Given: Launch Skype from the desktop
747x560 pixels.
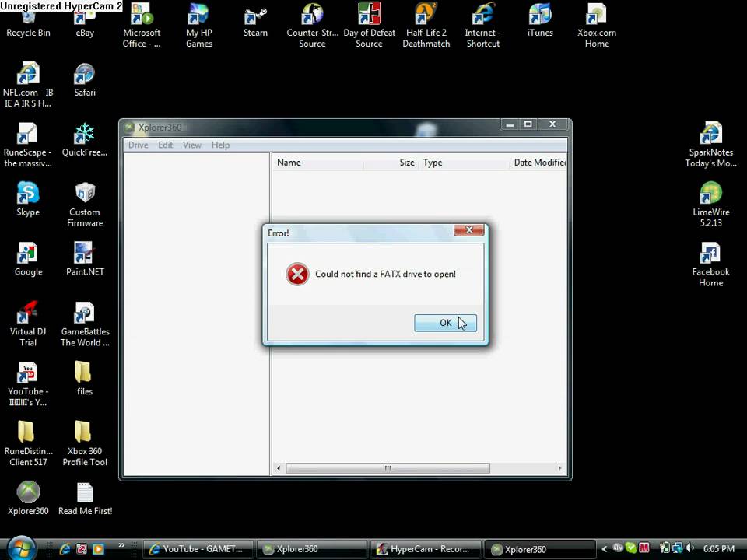Looking at the screenshot, I should 28,199.
